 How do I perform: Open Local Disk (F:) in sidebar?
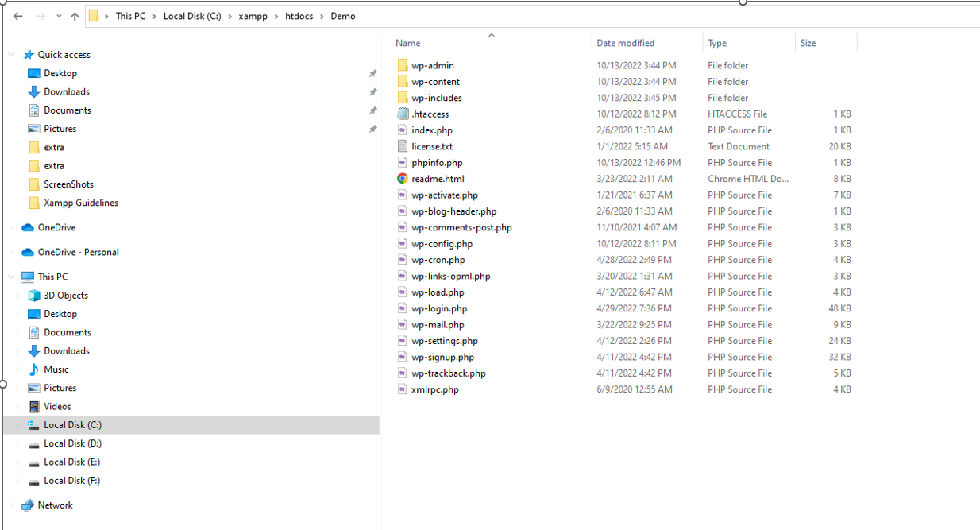coord(72,481)
